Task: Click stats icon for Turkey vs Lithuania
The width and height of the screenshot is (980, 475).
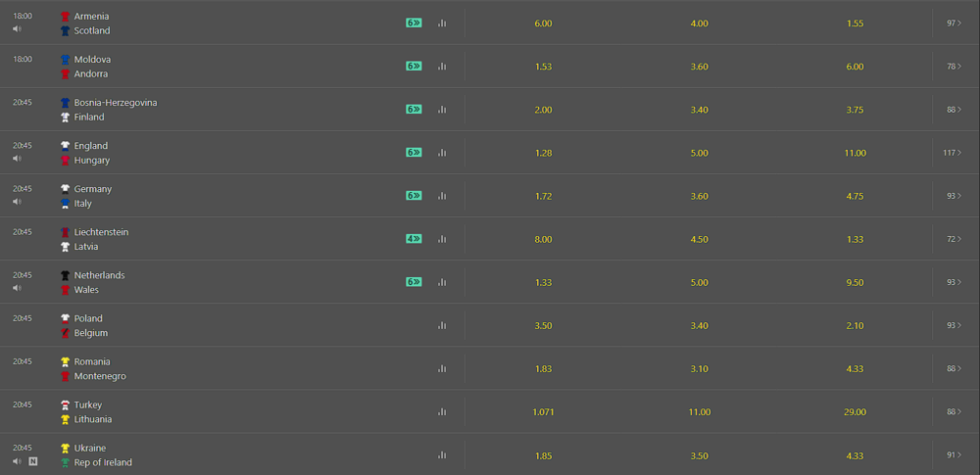Action: (442, 412)
